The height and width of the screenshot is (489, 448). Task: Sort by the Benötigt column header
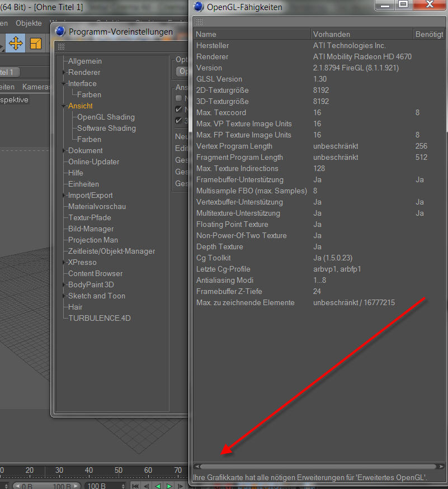[x=430, y=34]
